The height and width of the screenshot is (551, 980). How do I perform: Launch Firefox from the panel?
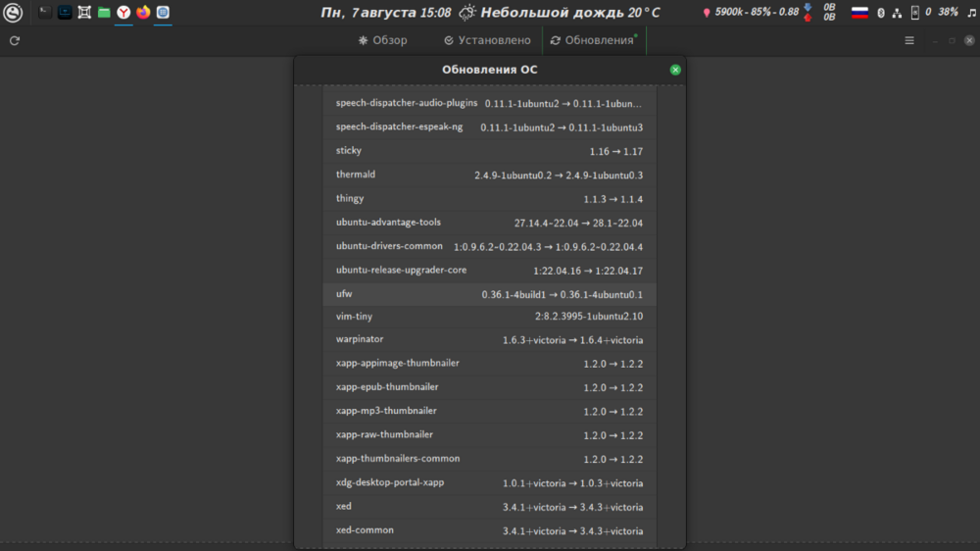143,12
